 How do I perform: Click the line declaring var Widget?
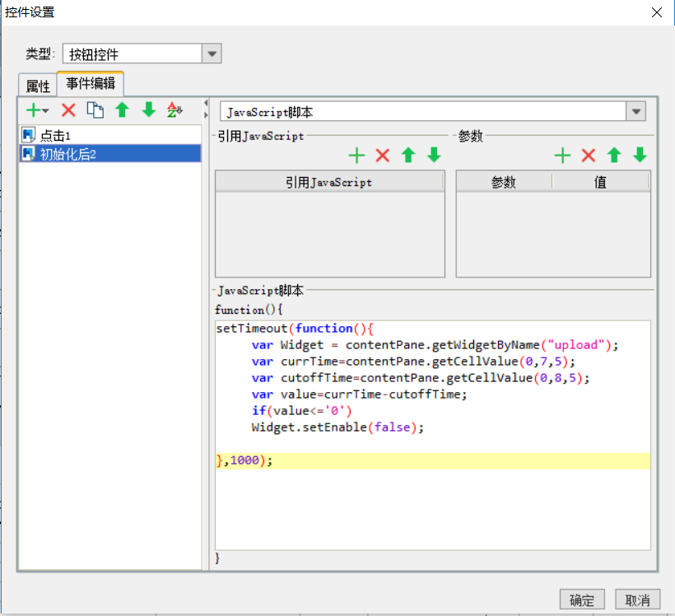click(435, 344)
